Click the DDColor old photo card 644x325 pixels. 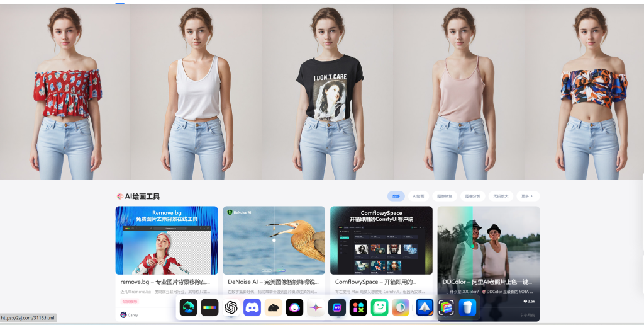tap(489, 240)
